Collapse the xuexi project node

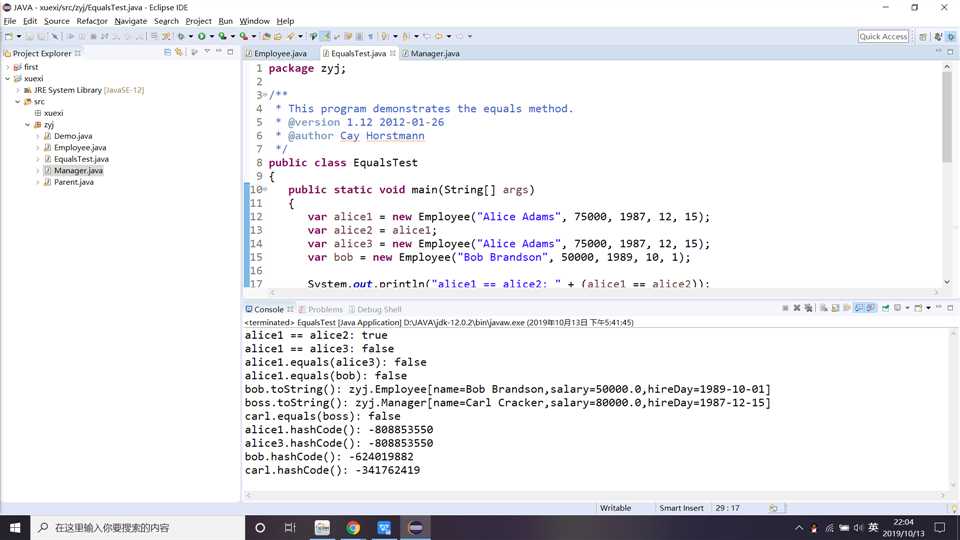(x=7, y=78)
